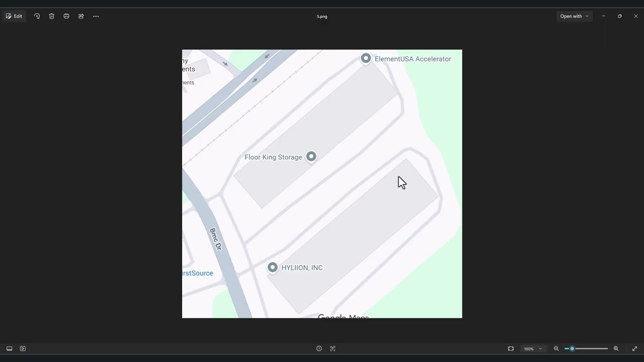The width and height of the screenshot is (644, 362).
Task: Delete the image with the trash icon
Action: click(51, 16)
